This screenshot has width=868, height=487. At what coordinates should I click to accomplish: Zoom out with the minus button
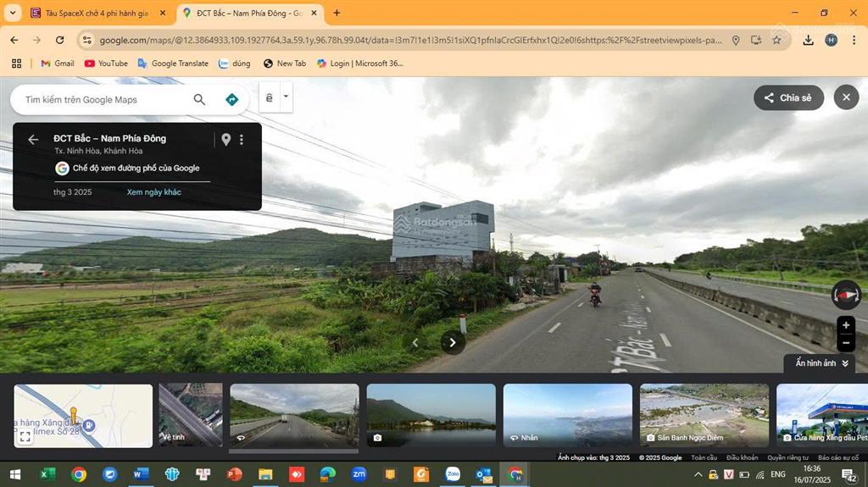coord(846,343)
